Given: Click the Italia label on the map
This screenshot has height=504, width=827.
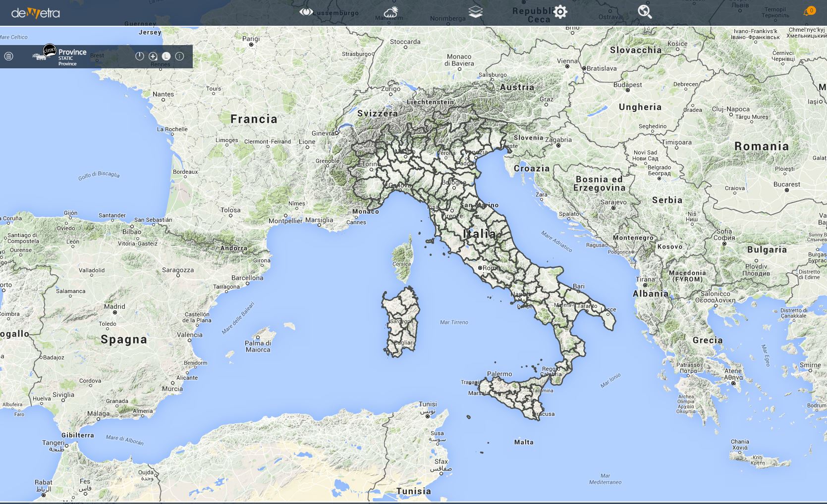Looking at the screenshot, I should [x=479, y=234].
